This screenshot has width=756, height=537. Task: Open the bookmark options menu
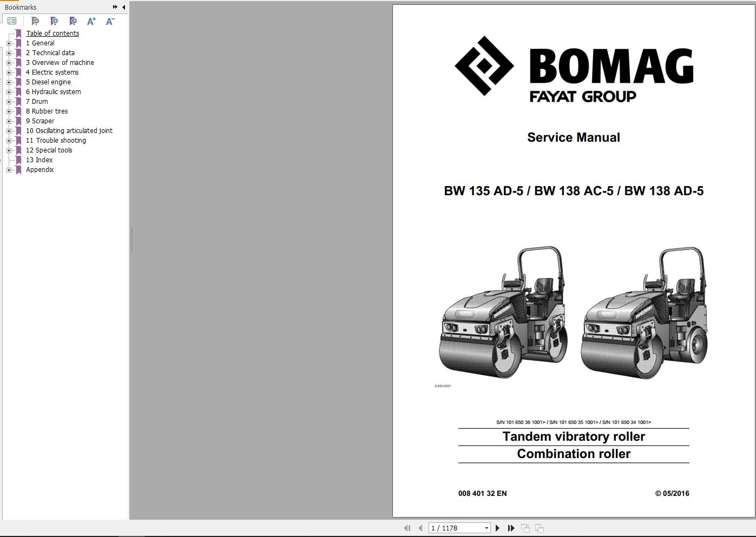pos(11,21)
